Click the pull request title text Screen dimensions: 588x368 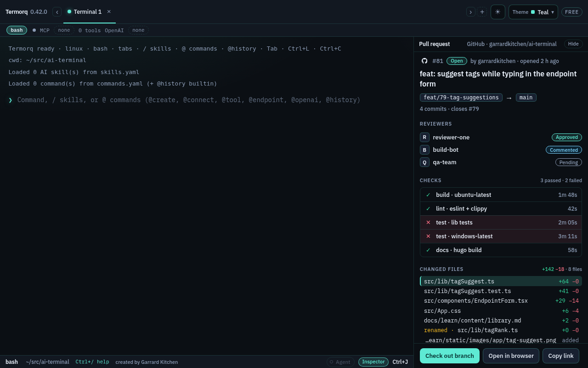[x=498, y=79]
